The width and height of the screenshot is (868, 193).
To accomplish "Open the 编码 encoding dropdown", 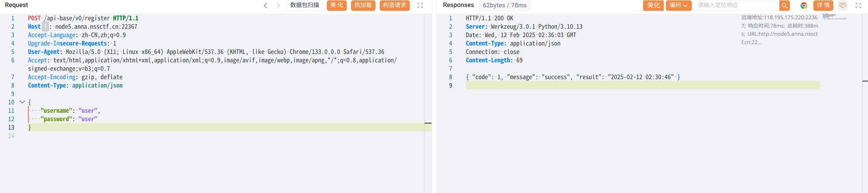I will pyautogui.click(x=678, y=6).
